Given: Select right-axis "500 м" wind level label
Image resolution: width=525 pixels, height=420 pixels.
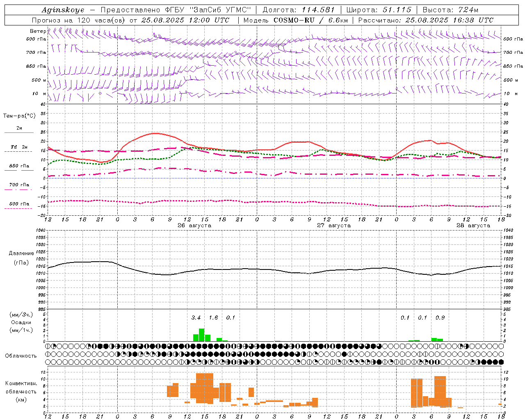Looking at the screenshot, I should (511, 80).
